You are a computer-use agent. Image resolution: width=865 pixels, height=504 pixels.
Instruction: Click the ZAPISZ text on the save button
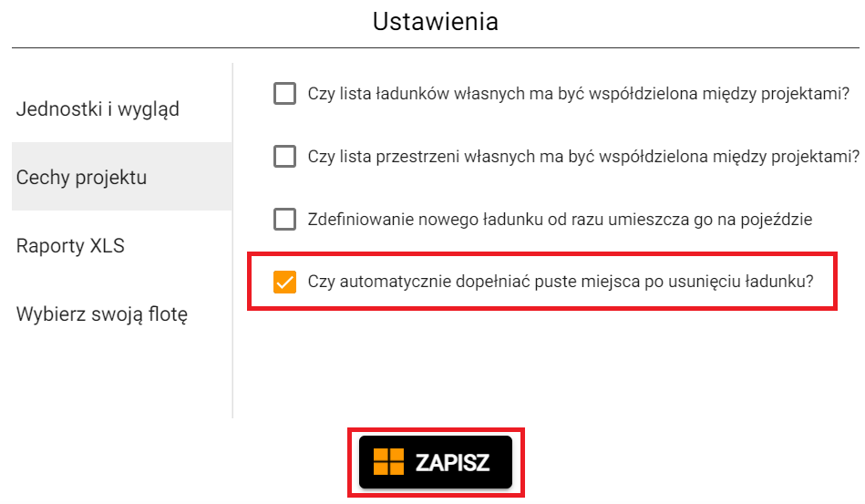(x=452, y=463)
